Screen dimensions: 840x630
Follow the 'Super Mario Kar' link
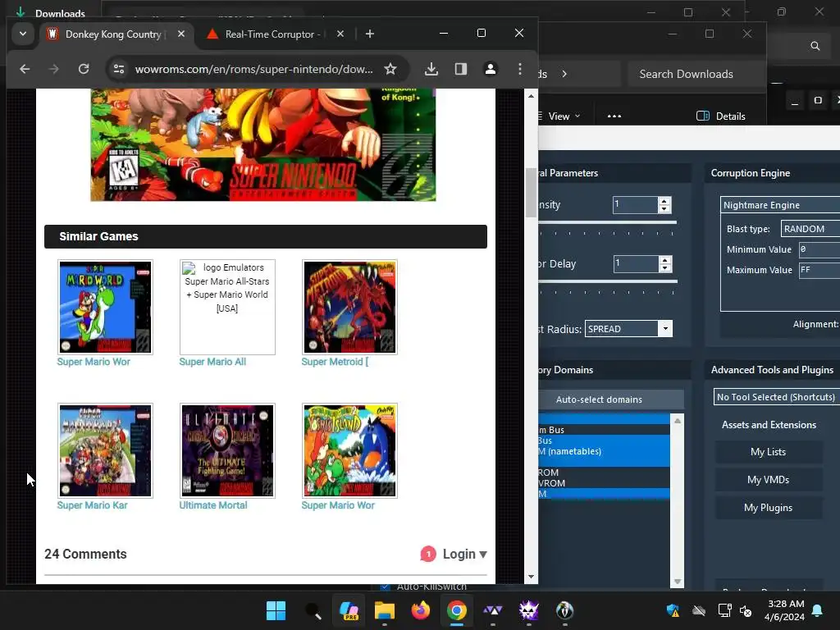[x=92, y=505]
